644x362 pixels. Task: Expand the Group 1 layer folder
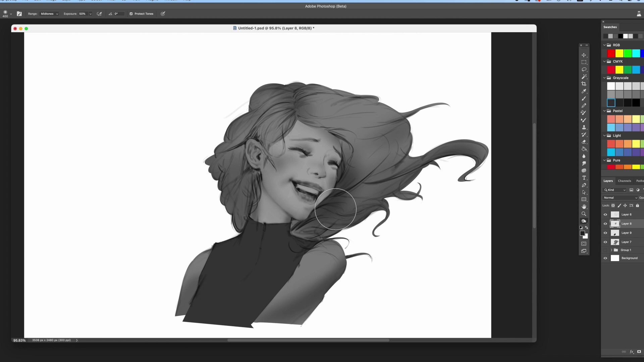pyautogui.click(x=611, y=250)
